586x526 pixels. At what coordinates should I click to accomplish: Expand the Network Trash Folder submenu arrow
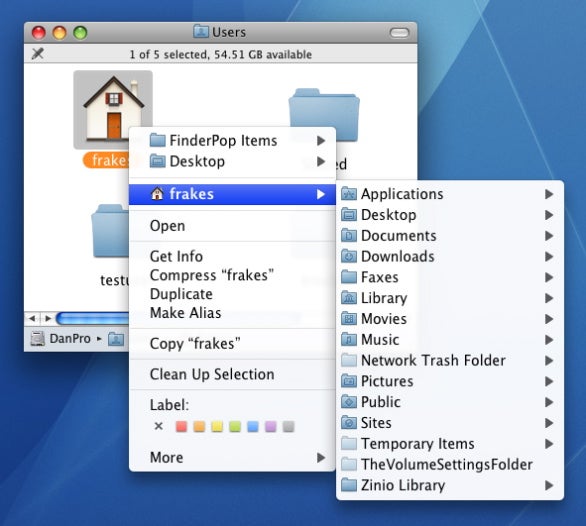click(549, 360)
